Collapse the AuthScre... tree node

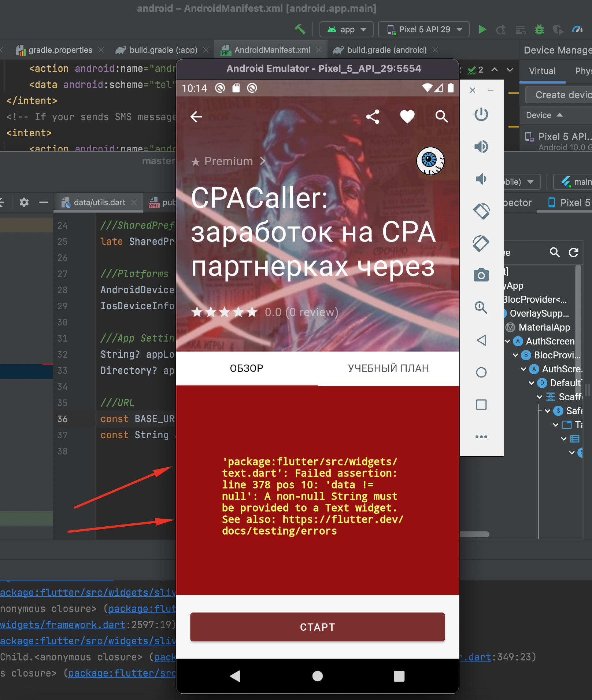(x=523, y=369)
